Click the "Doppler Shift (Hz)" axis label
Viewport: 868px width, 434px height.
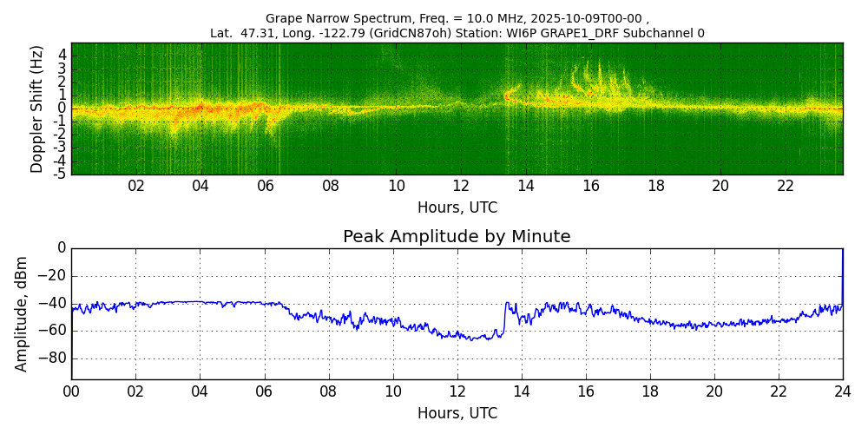coord(37,108)
